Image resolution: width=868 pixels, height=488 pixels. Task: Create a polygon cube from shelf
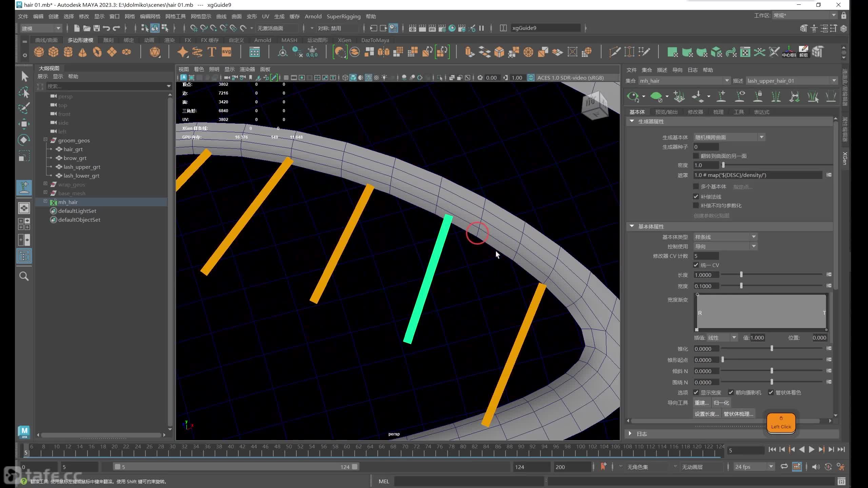pos(53,52)
